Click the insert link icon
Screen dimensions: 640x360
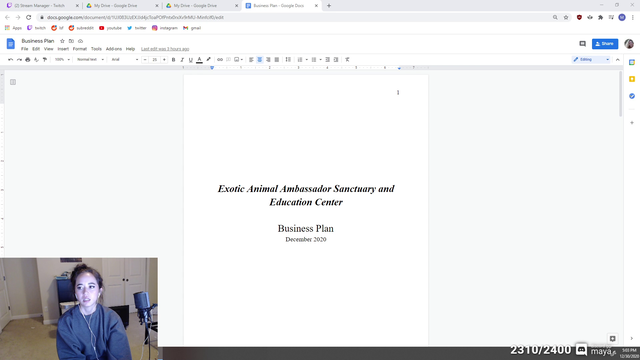(220, 60)
